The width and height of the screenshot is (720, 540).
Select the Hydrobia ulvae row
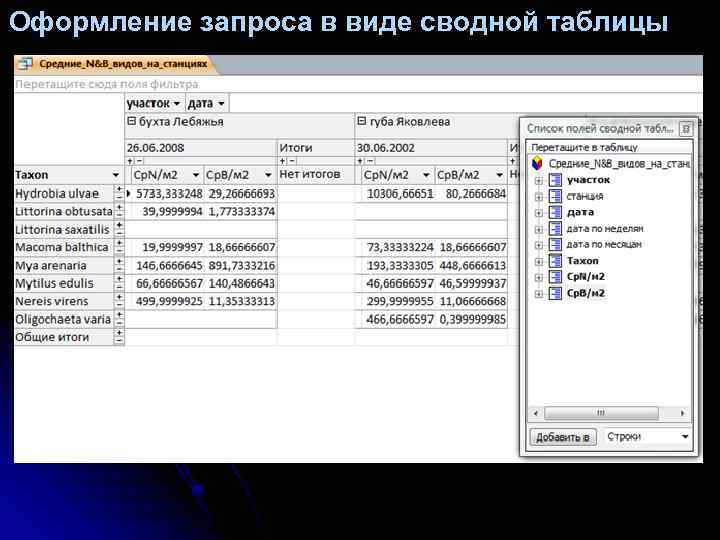pyautogui.click(x=64, y=194)
